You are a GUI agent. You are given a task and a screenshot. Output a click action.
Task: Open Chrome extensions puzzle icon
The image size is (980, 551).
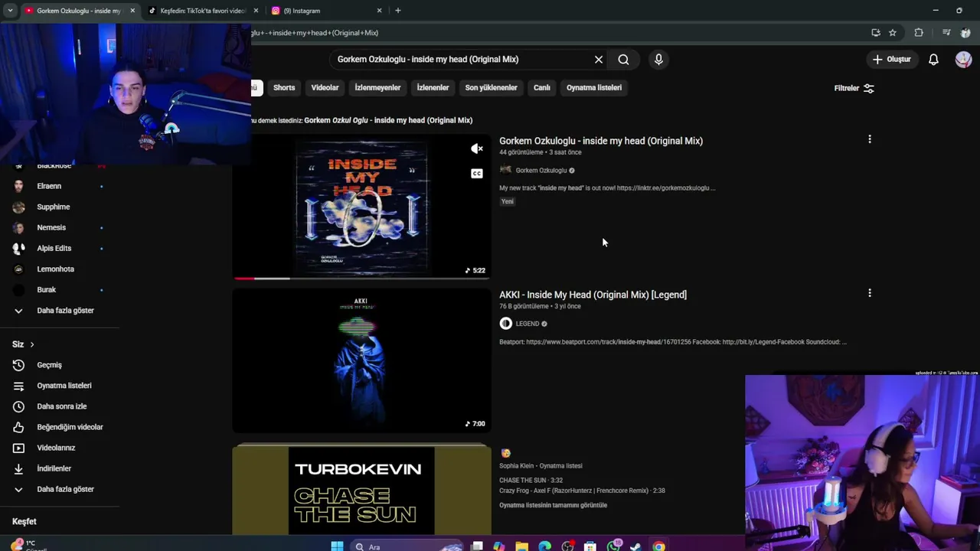pos(919,32)
